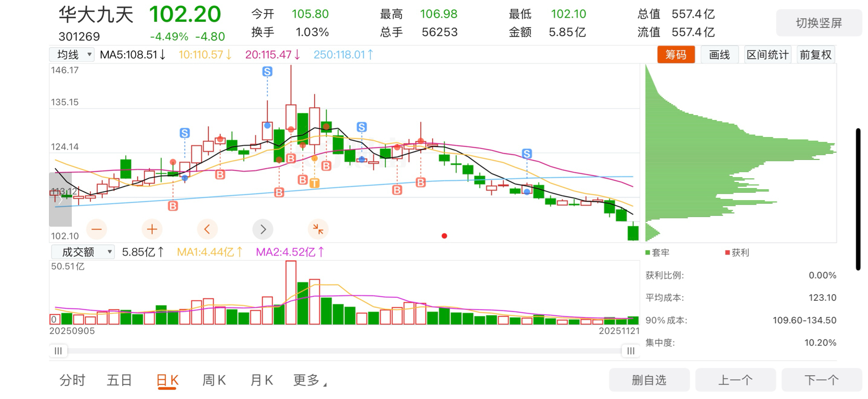Image resolution: width=868 pixels, height=399 pixels.
Task: Click the start date 20250905
Action: [72, 331]
